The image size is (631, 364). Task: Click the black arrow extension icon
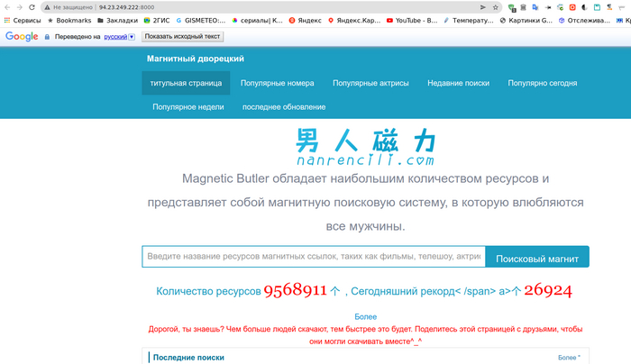[x=548, y=7]
